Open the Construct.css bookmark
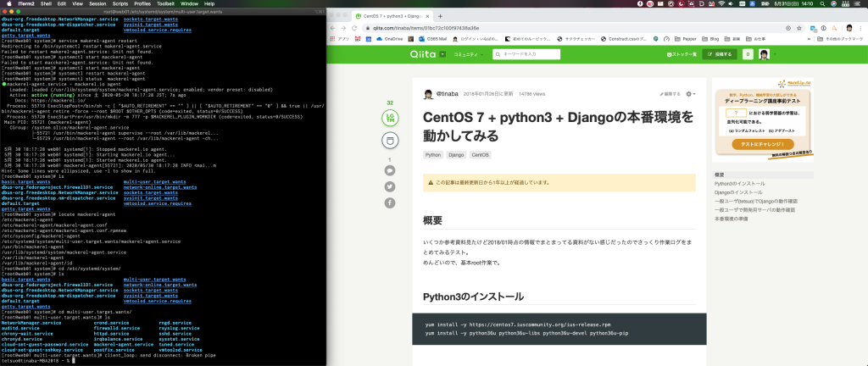 (x=623, y=39)
